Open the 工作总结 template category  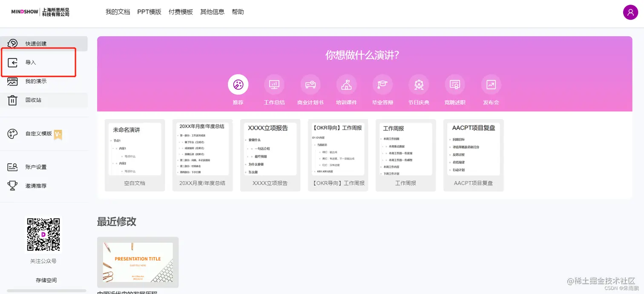tap(274, 84)
